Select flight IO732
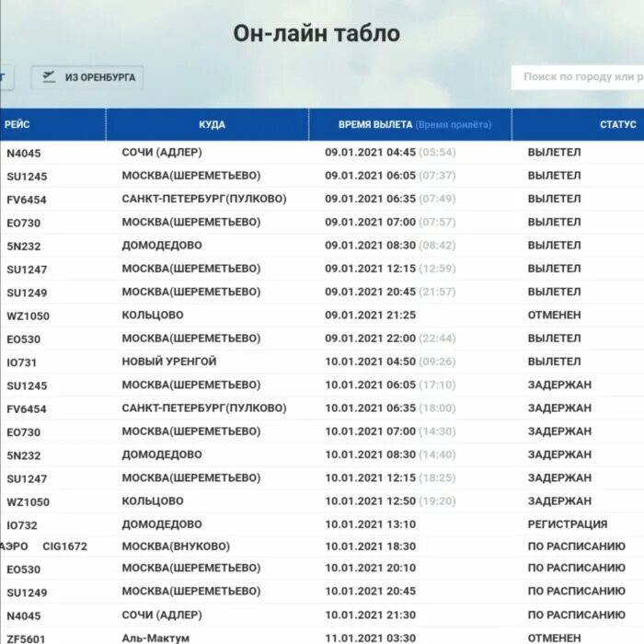Screen dimensions: 644x644 (22, 525)
